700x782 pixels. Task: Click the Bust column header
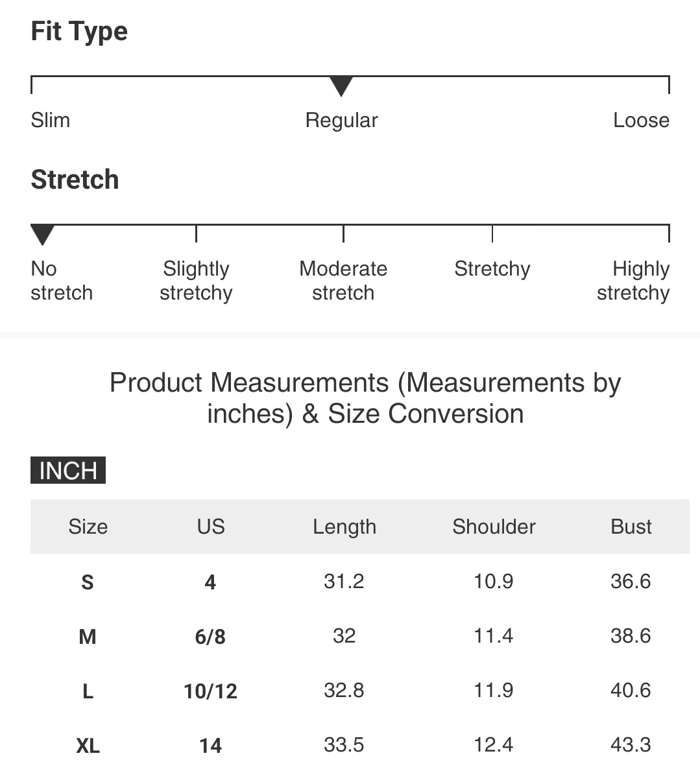pyautogui.click(x=631, y=527)
